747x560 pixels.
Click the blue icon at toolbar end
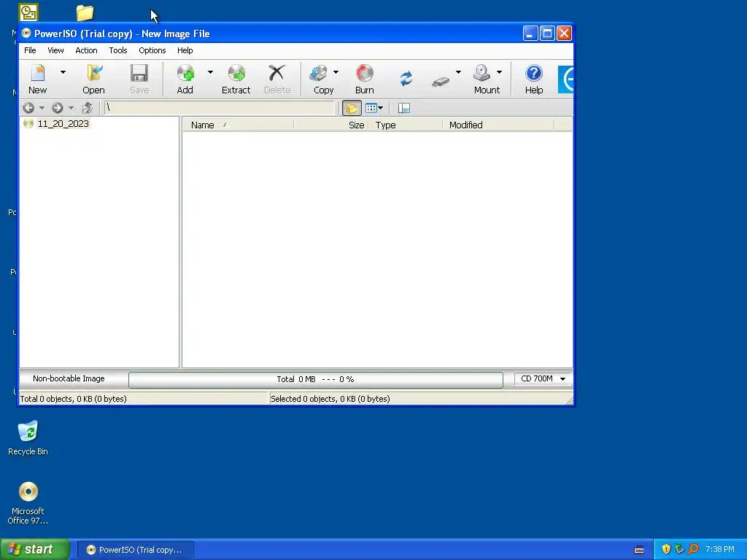565,79
